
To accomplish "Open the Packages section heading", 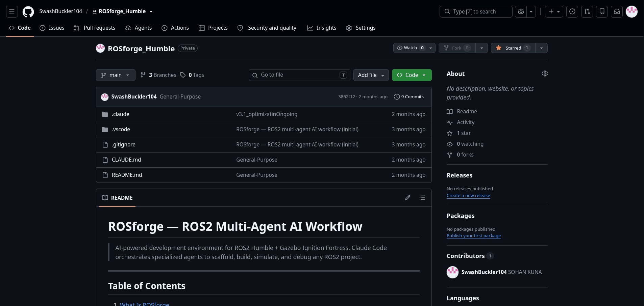I will pyautogui.click(x=461, y=216).
